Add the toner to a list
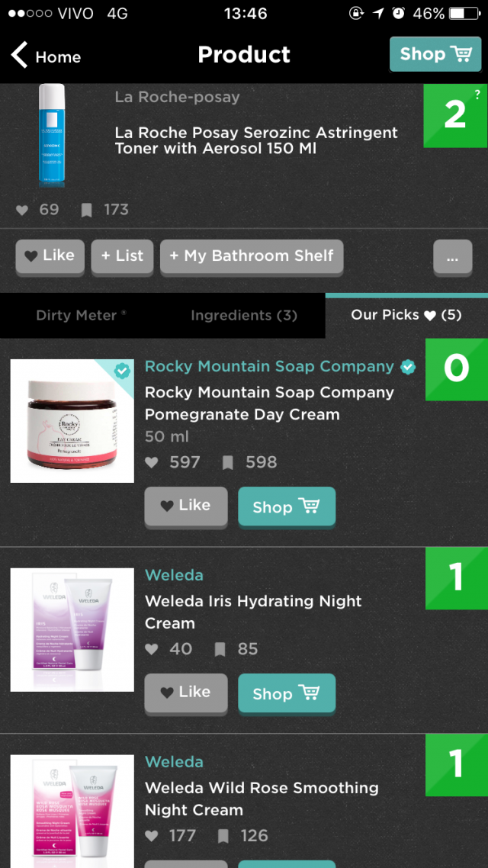 point(122,256)
